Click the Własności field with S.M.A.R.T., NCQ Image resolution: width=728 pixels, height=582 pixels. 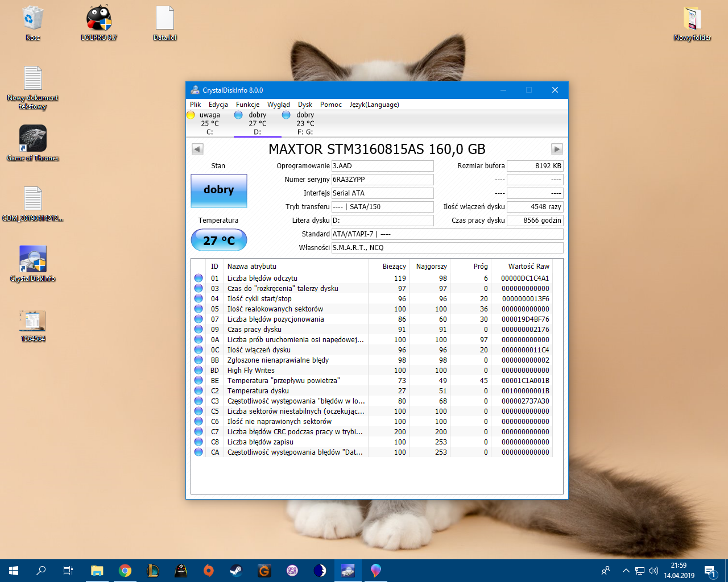pos(448,248)
